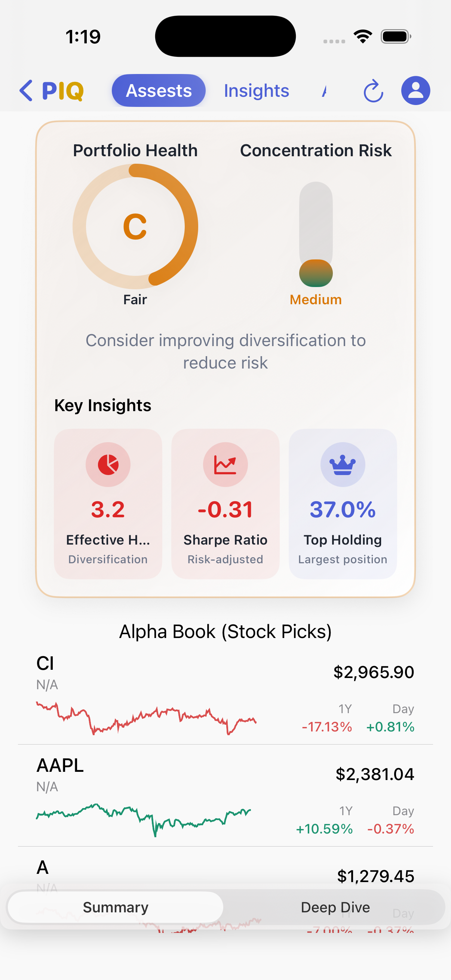Image resolution: width=451 pixels, height=980 pixels.
Task: Tap the crown Top Holding icon
Action: (x=343, y=465)
